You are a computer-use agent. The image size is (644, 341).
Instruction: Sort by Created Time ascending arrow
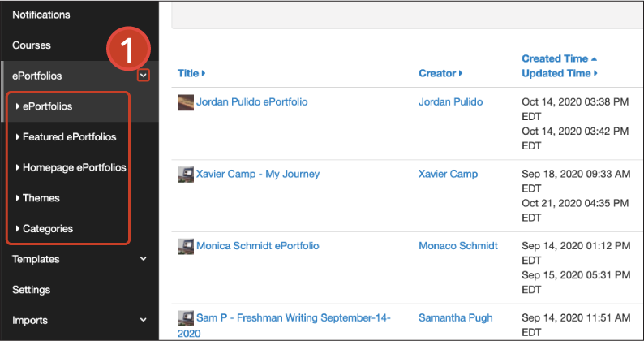(594, 58)
